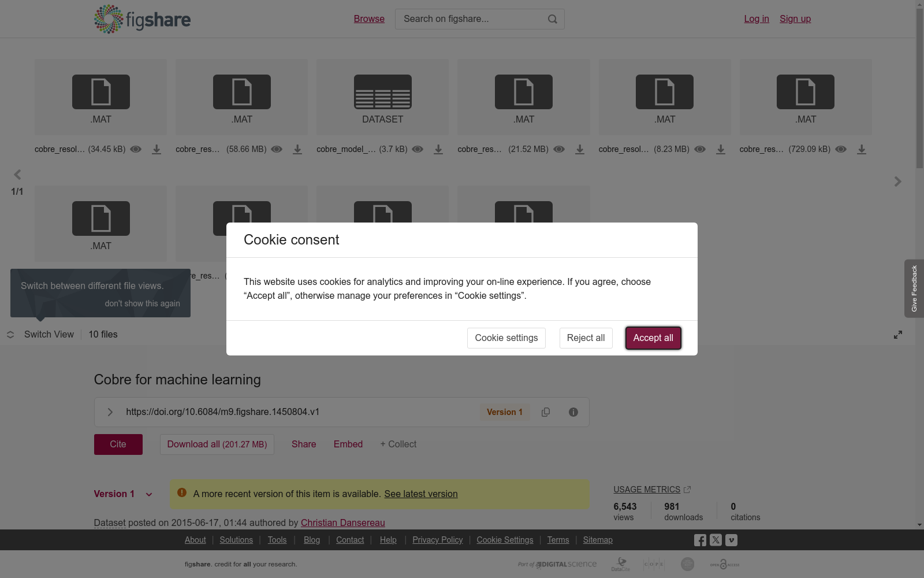The width and height of the screenshot is (924, 578).
Task: Preview the 34.45 kB cobre_resol file
Action: click(136, 149)
